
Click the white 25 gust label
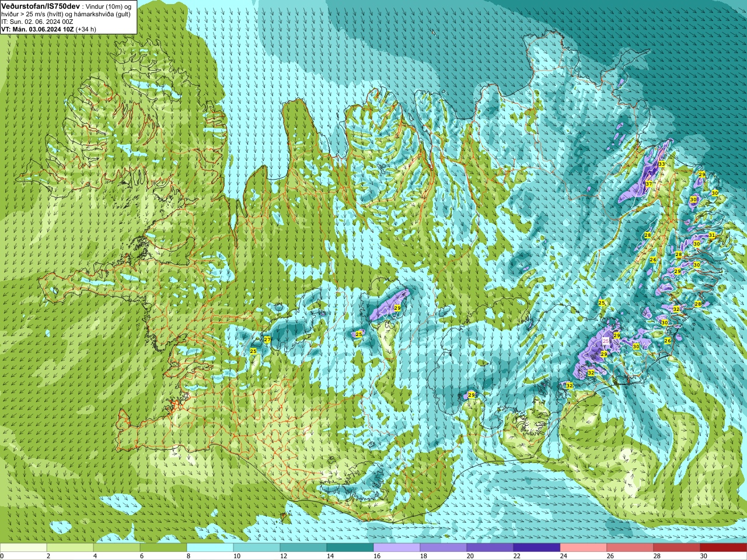(606, 340)
